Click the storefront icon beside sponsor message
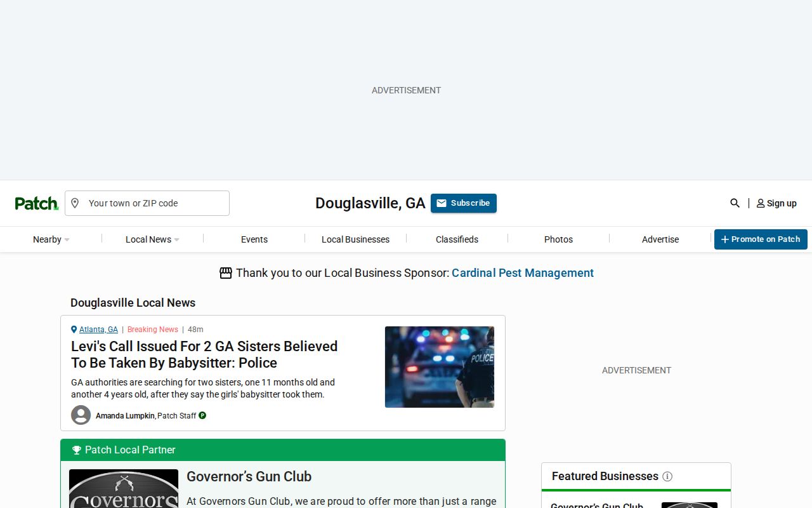Viewport: 812px width, 508px height. click(226, 273)
